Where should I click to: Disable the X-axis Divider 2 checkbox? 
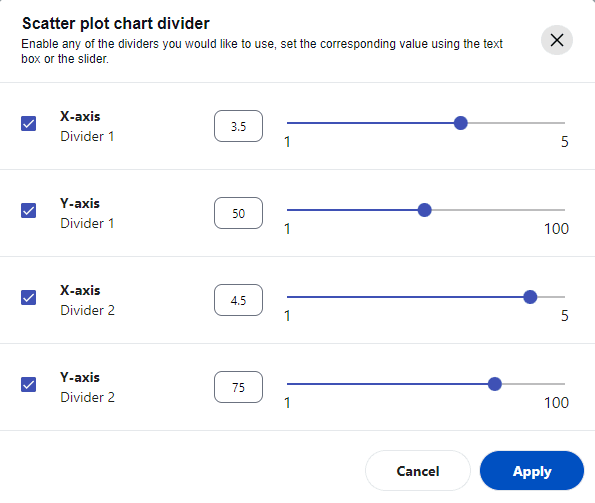point(28,297)
